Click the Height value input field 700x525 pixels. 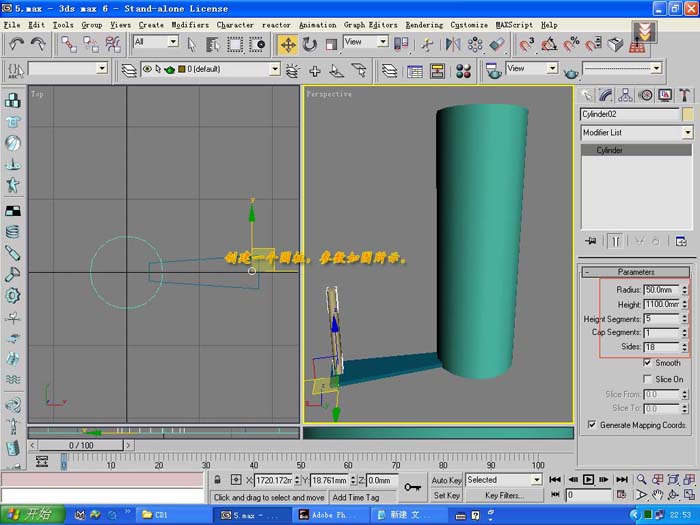(662, 304)
